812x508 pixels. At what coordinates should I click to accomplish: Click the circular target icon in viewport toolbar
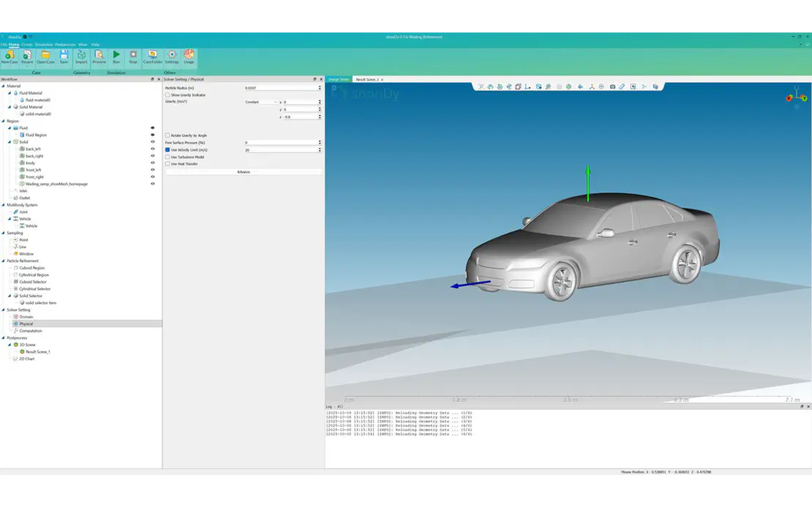[x=601, y=86]
